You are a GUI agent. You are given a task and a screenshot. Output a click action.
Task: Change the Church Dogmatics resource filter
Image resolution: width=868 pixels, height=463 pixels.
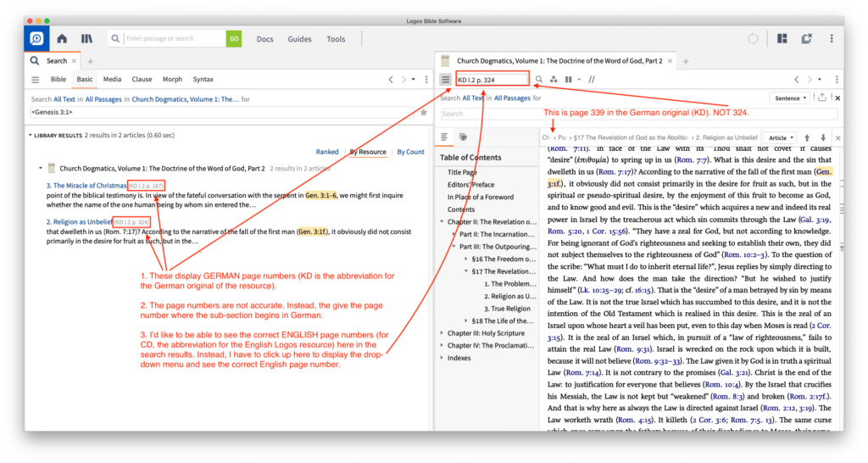coord(186,99)
